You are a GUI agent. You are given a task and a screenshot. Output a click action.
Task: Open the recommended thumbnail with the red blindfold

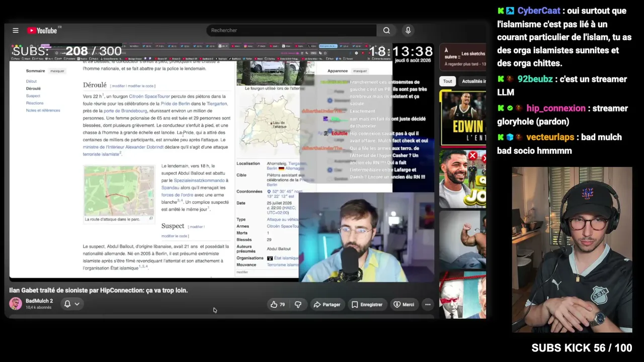click(463, 296)
